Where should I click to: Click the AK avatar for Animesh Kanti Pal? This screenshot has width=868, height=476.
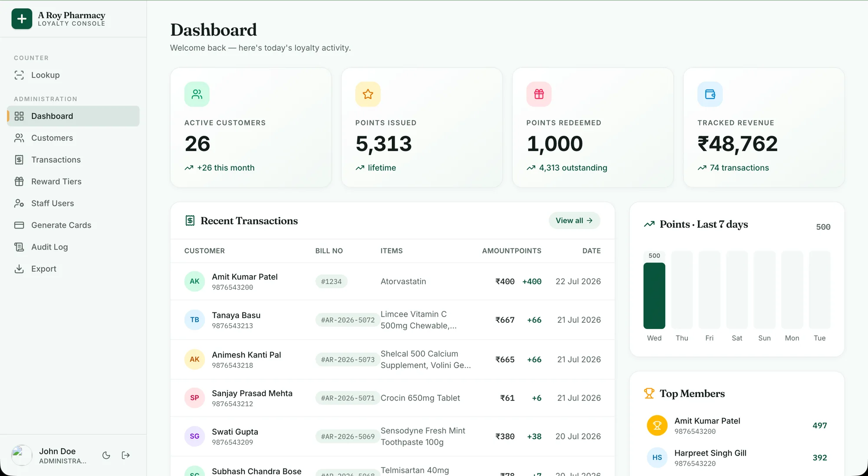tap(194, 359)
